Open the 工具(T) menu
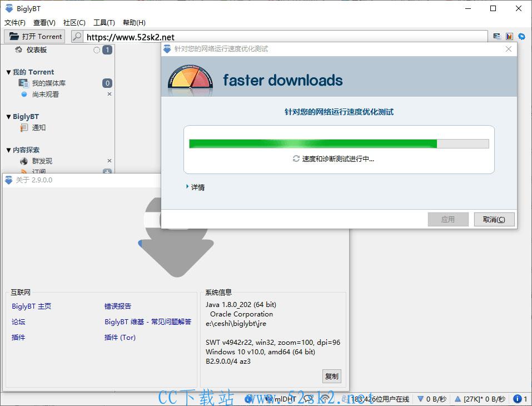Viewport: 532px width, 406px height. point(104,22)
